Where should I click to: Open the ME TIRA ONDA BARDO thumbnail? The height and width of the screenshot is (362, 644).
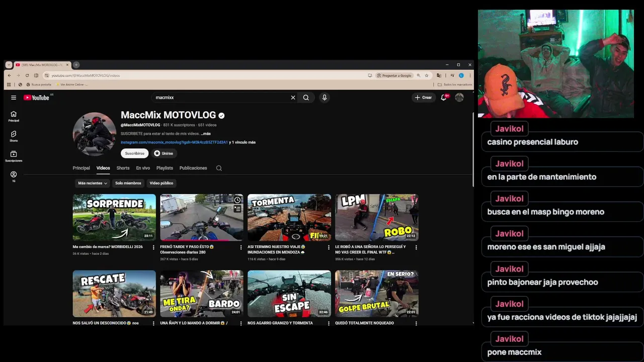(x=202, y=294)
